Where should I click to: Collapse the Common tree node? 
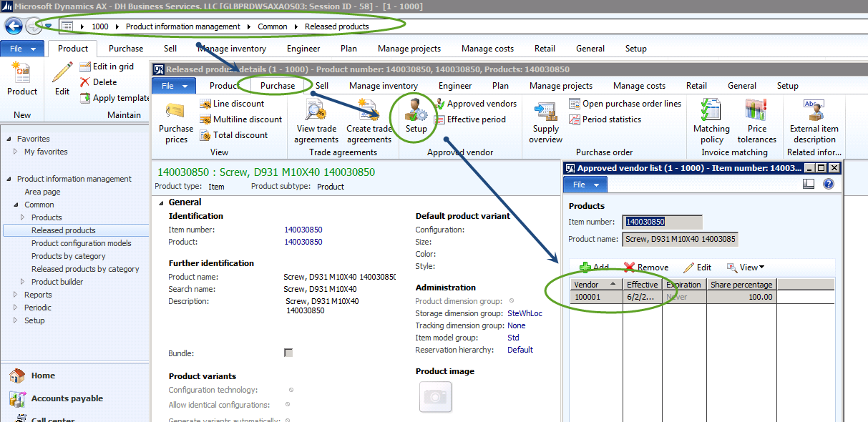16,205
